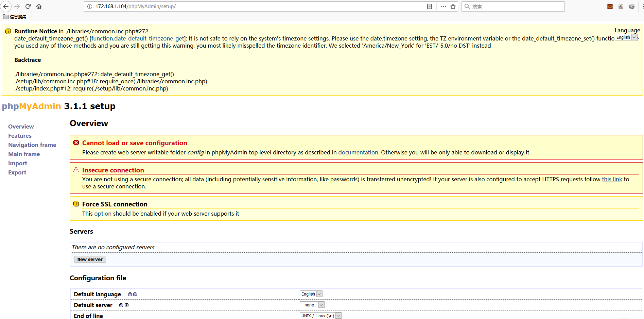The image size is (644, 319).
Task: Open the information-collection bookmark folder
Action: click(x=15, y=17)
